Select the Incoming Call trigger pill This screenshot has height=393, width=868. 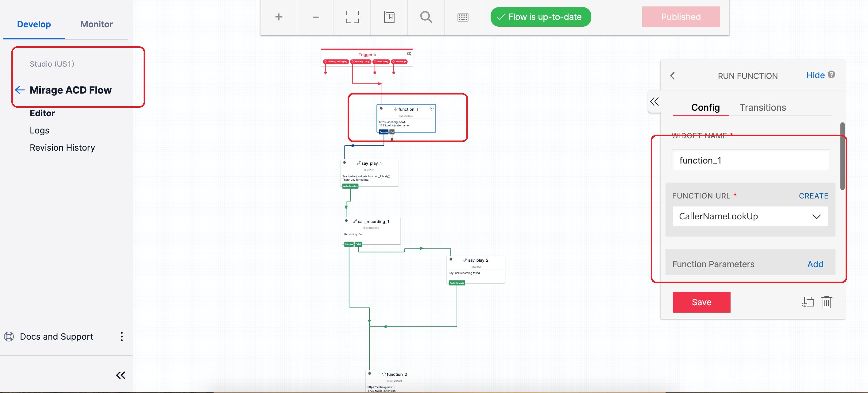coord(361,62)
